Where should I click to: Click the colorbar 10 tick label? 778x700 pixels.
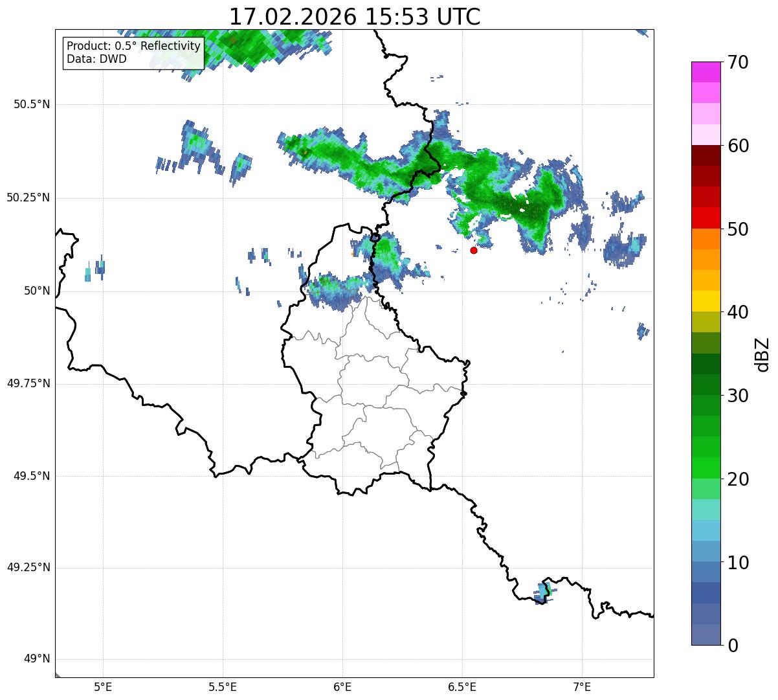coord(738,563)
